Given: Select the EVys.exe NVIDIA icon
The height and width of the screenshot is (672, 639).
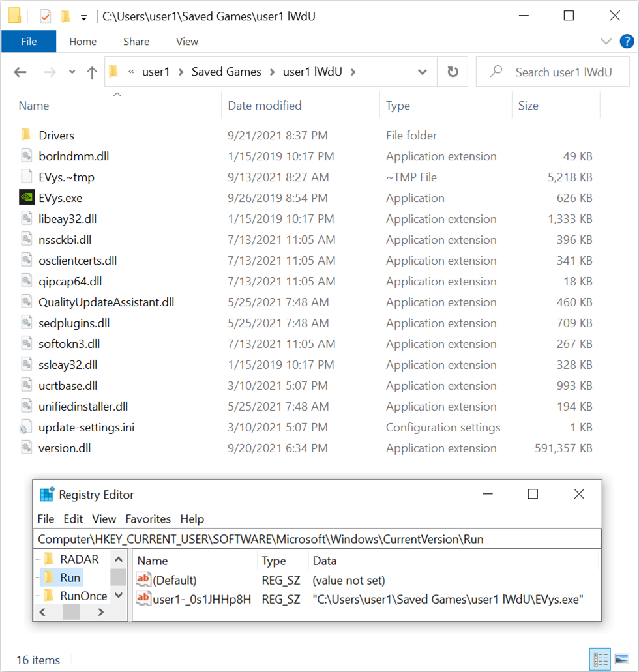Looking at the screenshot, I should tap(27, 197).
